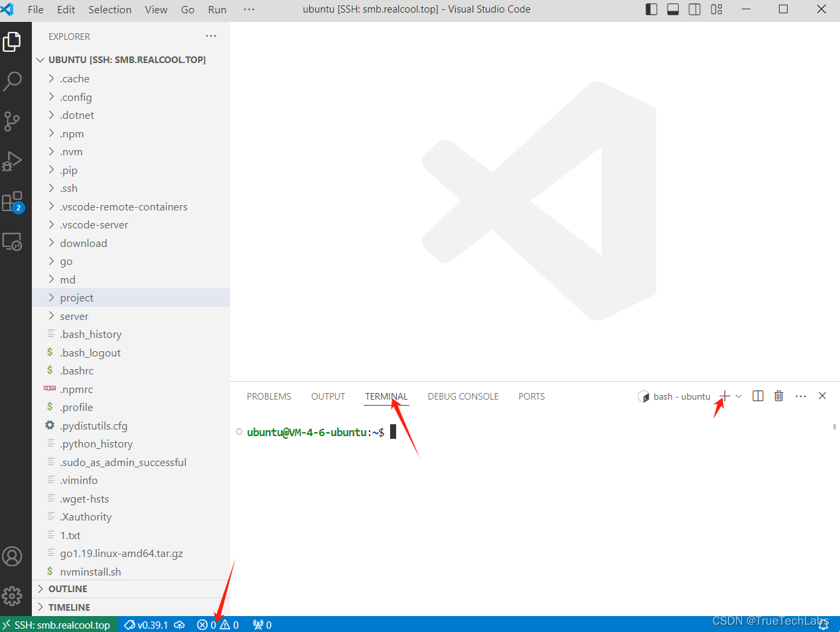Switch to the OUTPUT tab
Screen dimensions: 840x632
(x=328, y=396)
